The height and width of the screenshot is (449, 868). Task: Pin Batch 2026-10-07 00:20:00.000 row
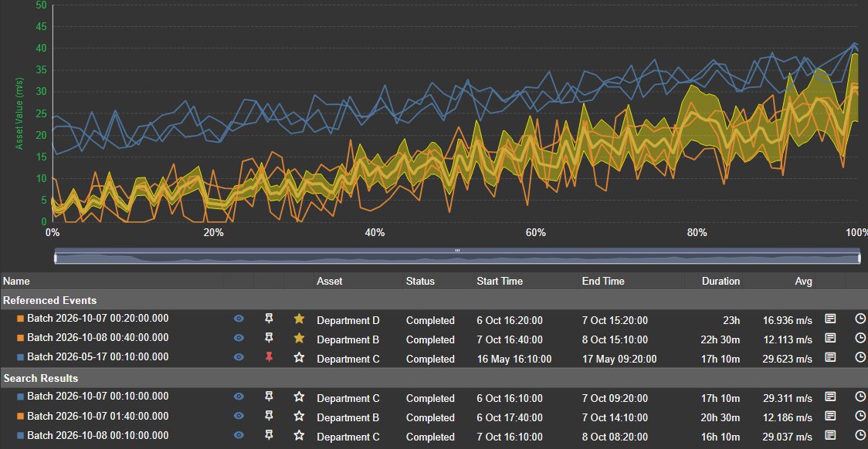click(269, 319)
